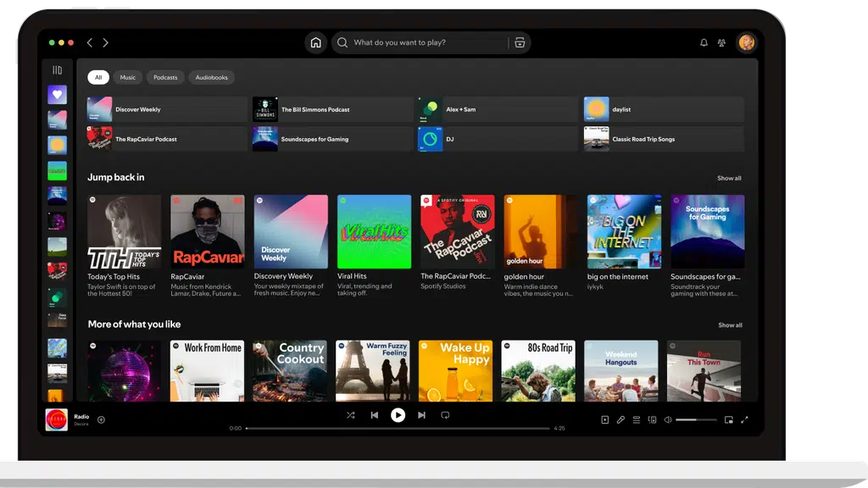Navigate forward with the right arrow
Screen dimensions: 868x488
tap(105, 42)
